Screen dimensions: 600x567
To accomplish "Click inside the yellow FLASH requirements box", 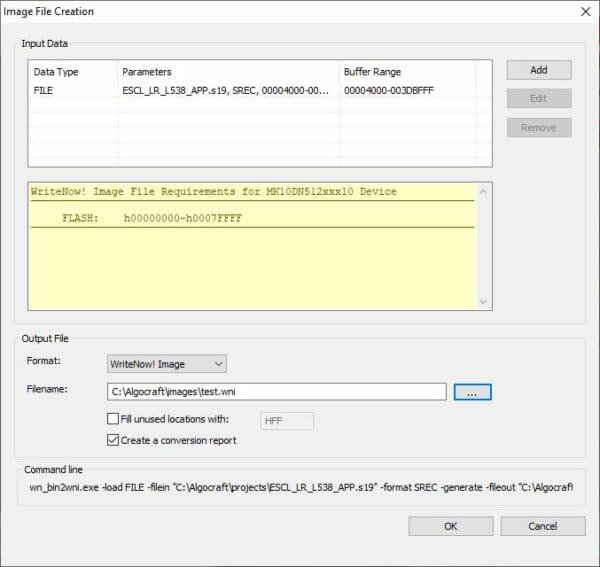I will point(250,260).
